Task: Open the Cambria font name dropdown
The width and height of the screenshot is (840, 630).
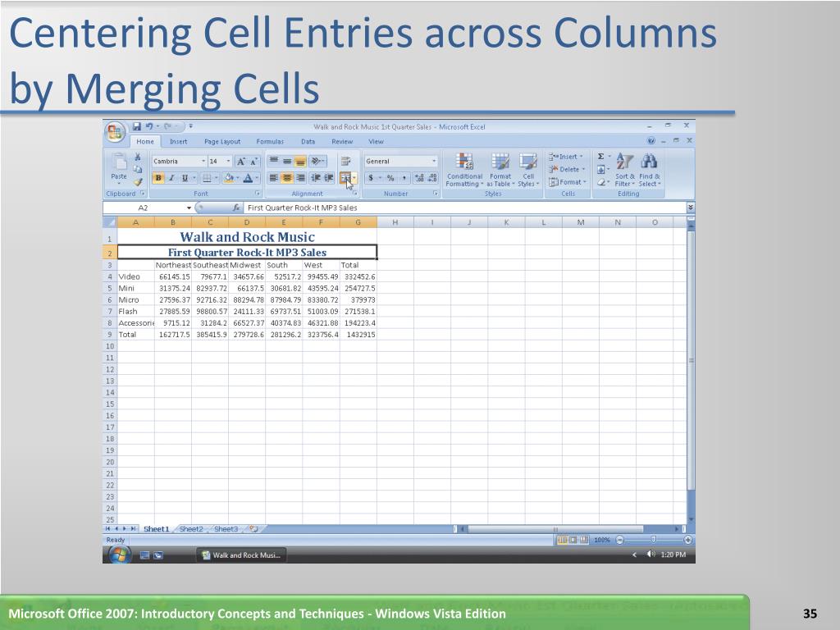Action: (x=203, y=162)
